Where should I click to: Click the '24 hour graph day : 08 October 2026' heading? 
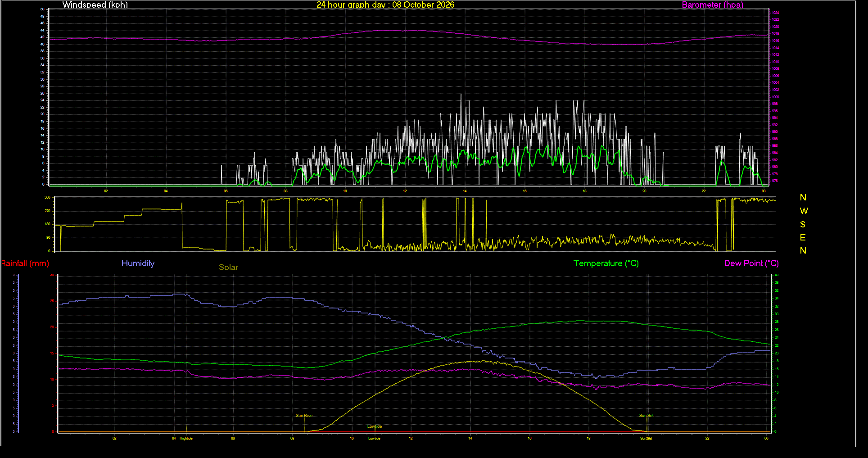point(385,5)
